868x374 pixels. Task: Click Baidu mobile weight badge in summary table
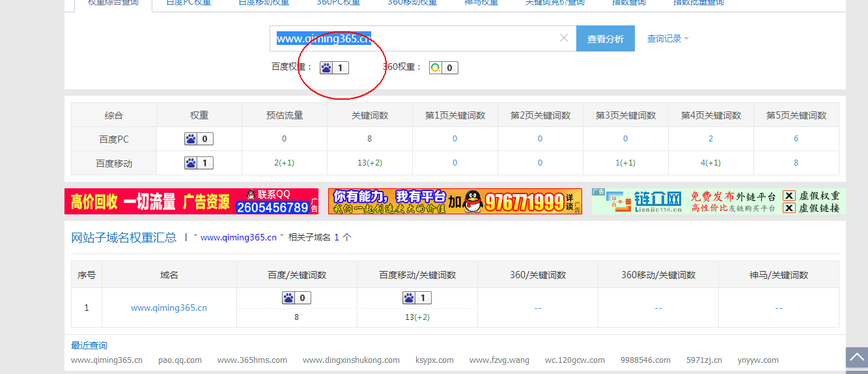tap(199, 163)
